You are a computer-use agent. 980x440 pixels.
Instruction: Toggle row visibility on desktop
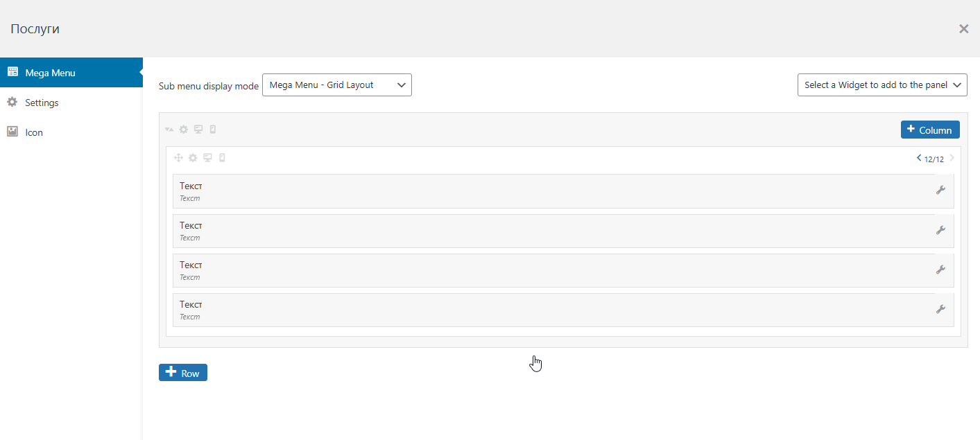tap(198, 130)
